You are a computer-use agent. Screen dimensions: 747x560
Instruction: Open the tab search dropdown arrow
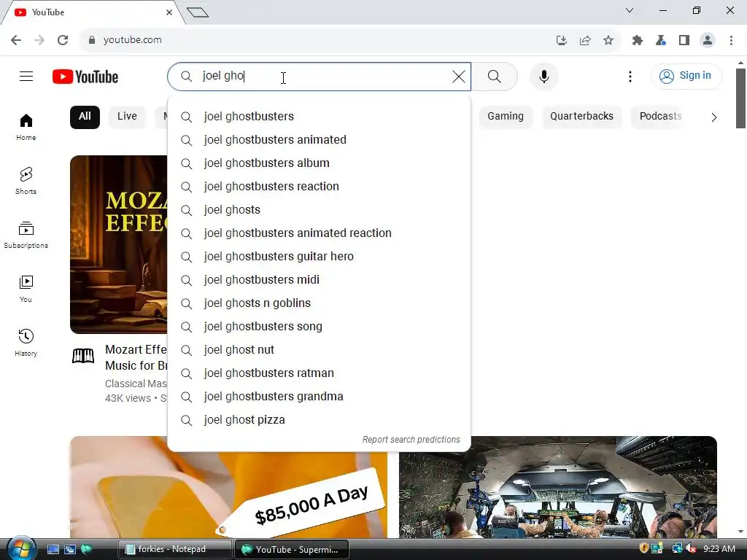(630, 10)
